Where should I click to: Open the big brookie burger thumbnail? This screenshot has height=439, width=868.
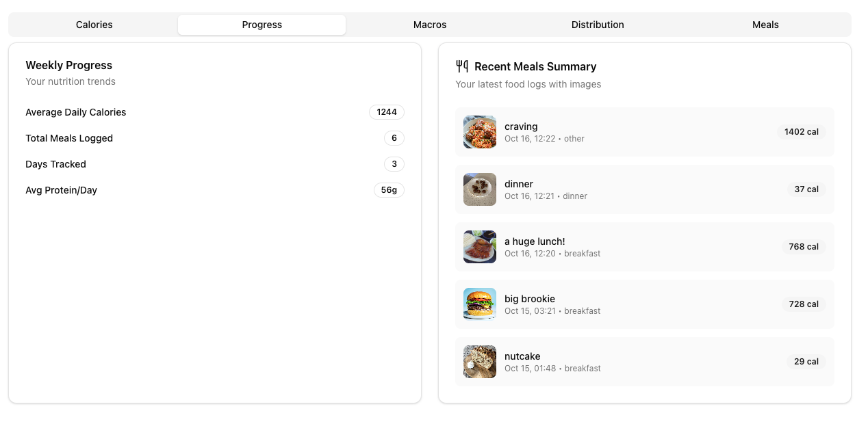click(x=480, y=304)
